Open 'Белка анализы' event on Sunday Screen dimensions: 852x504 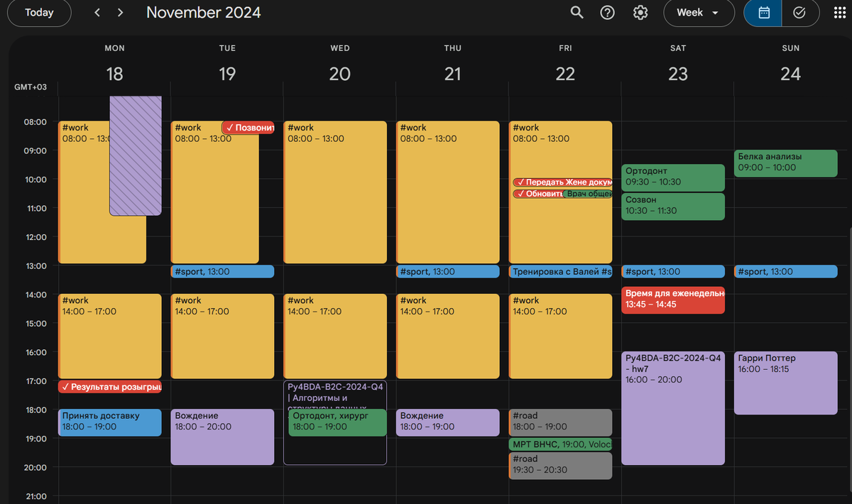786,163
